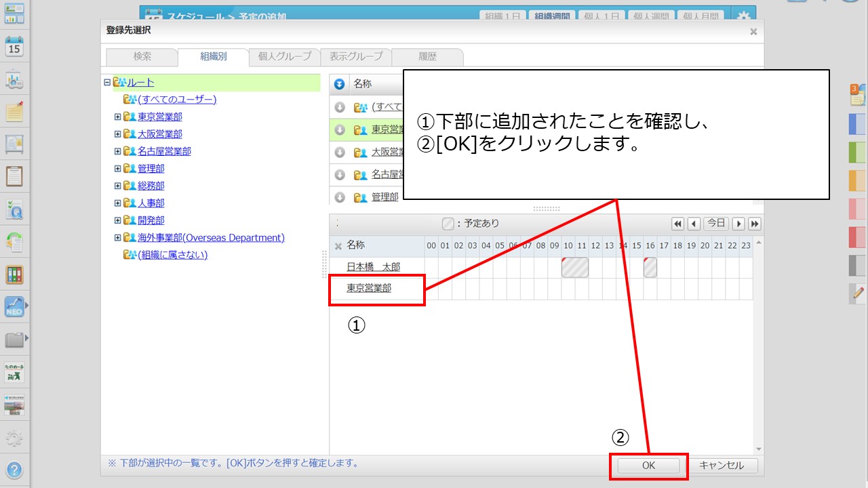
Task: Click the 今日 button in timeline navigation
Action: coord(716,224)
